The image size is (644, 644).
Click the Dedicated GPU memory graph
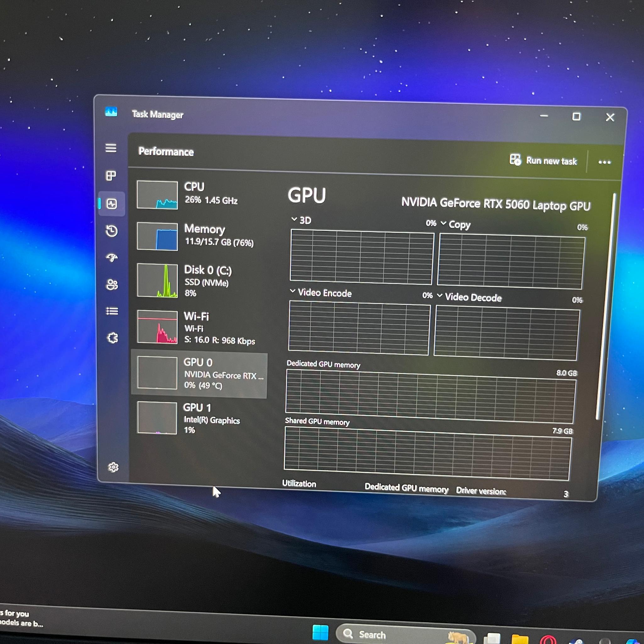(430, 396)
